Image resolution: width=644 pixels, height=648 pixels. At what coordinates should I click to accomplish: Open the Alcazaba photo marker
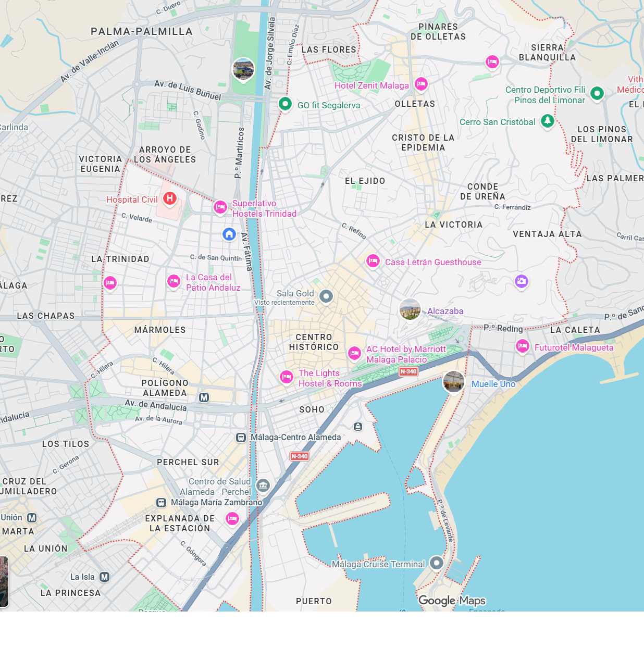click(x=410, y=310)
